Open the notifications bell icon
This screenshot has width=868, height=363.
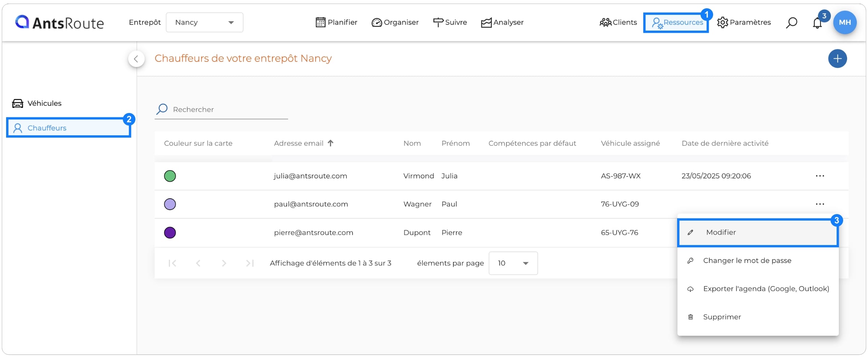pos(817,23)
